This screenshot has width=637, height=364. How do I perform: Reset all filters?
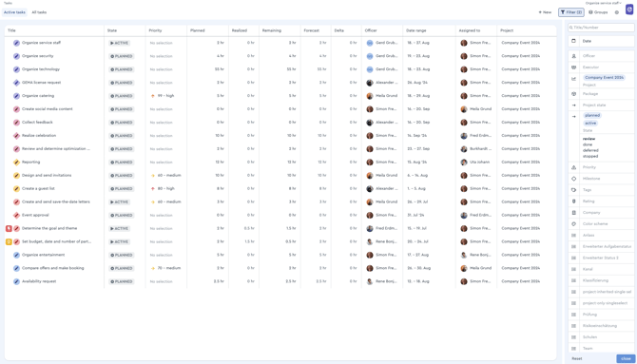click(x=577, y=358)
